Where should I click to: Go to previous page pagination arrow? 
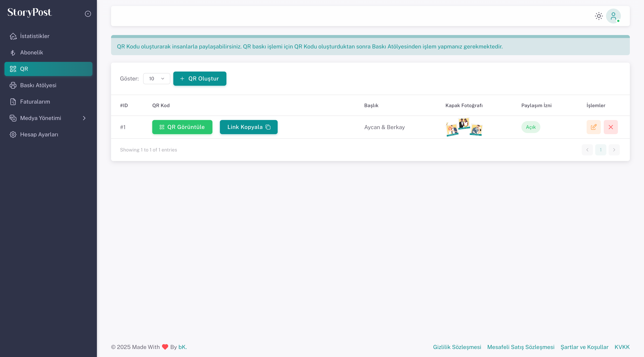587,150
